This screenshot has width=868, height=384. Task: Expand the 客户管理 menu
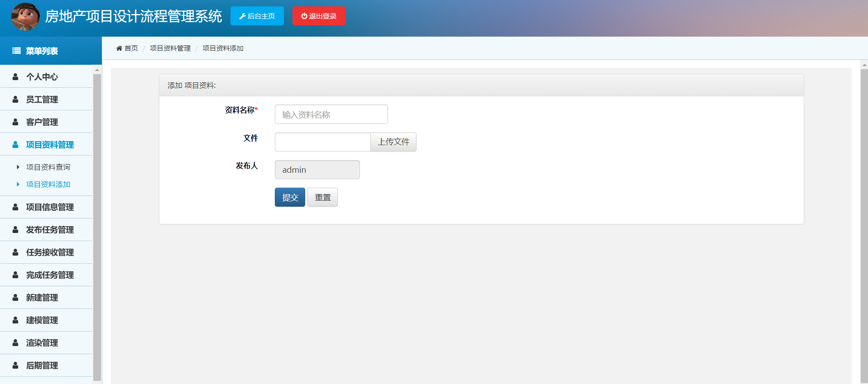(46, 122)
